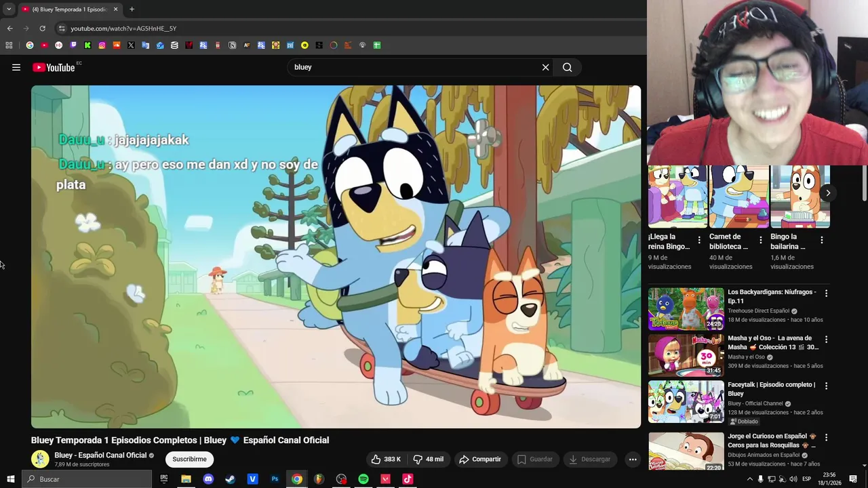Open options for Facetalk video

coord(826,385)
